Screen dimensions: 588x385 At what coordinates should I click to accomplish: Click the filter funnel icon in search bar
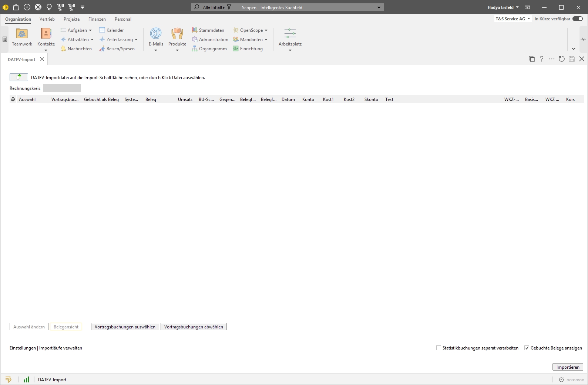click(x=229, y=7)
